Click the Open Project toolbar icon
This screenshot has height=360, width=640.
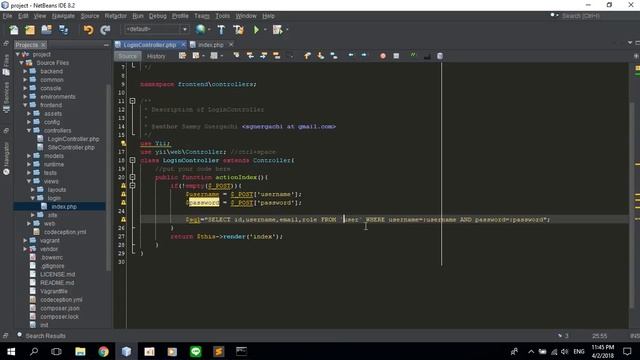pos(47,30)
